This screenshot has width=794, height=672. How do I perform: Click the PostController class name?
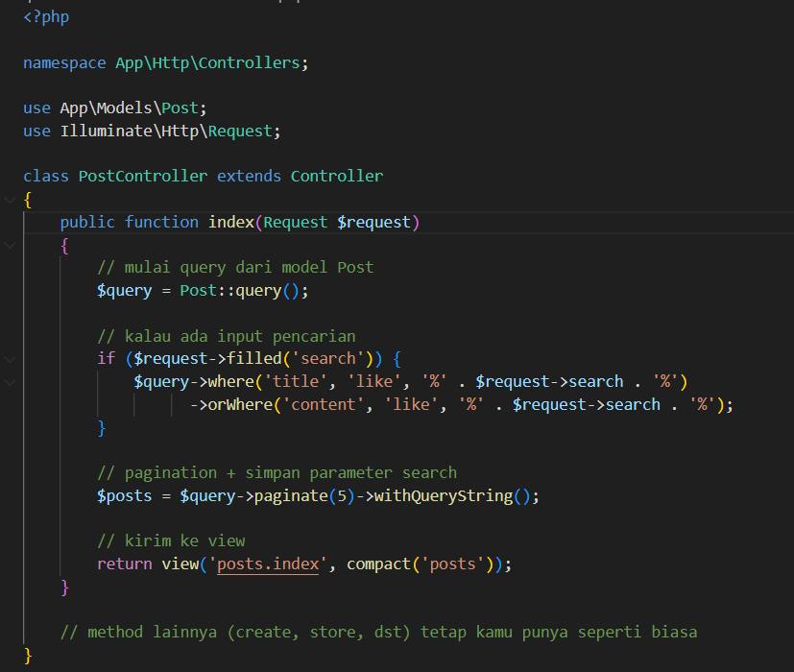[142, 177]
